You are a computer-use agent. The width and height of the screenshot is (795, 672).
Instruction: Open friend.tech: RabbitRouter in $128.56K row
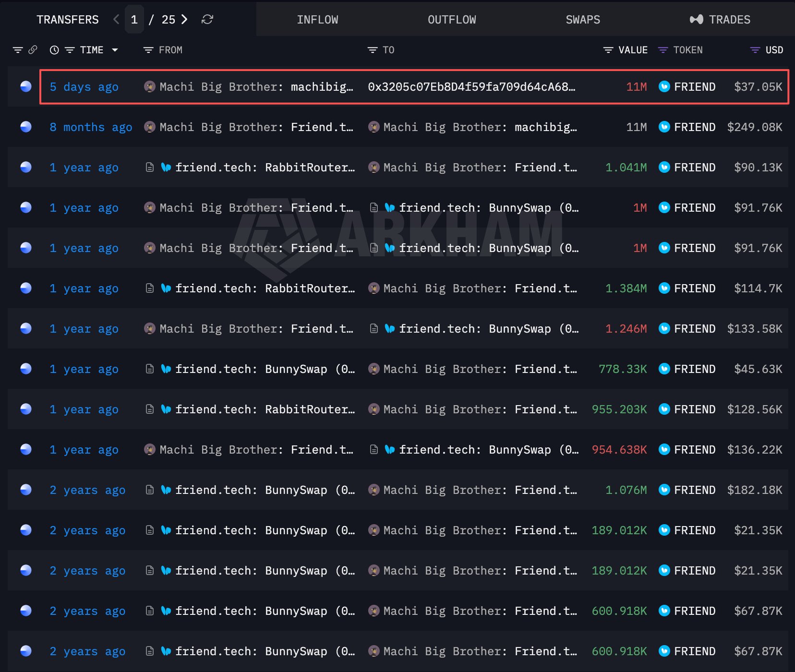(265, 409)
